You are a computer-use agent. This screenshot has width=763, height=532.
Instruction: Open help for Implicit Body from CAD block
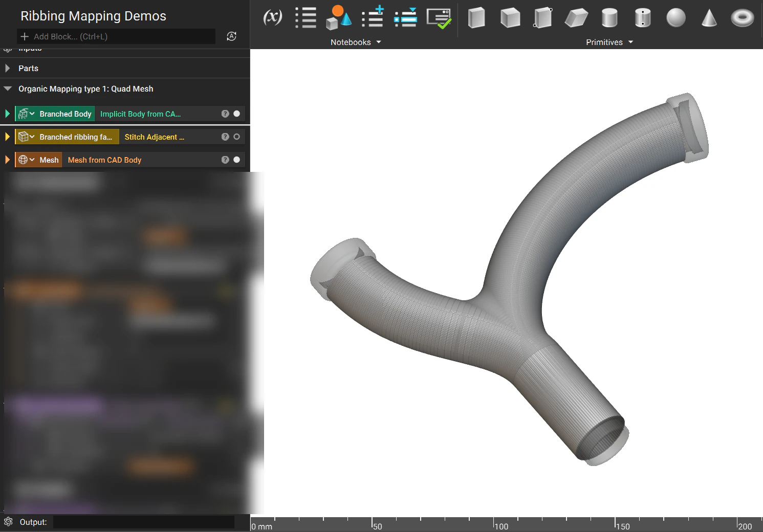point(225,114)
